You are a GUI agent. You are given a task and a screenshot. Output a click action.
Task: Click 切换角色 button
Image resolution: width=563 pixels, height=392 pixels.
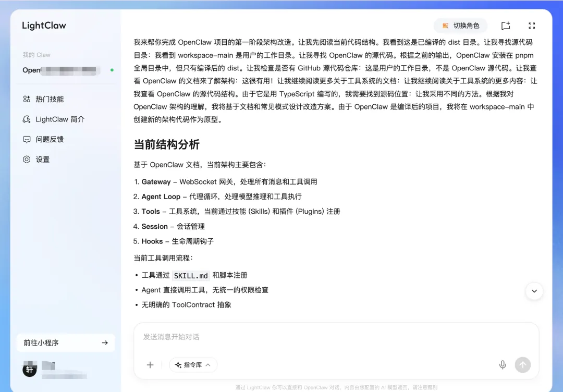pyautogui.click(x=461, y=26)
